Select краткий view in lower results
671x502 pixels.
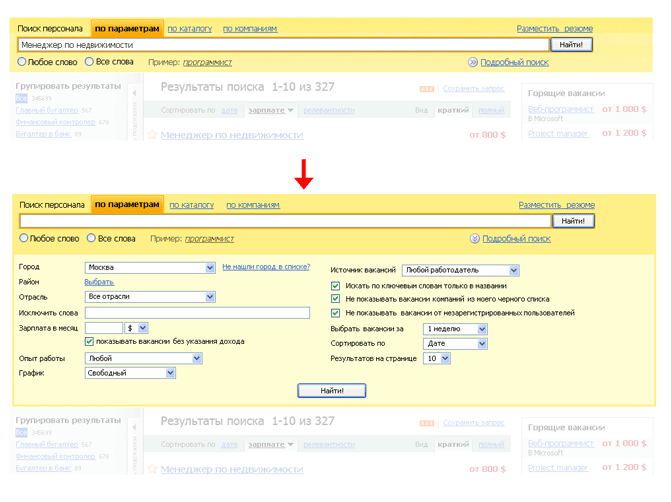coord(453,445)
